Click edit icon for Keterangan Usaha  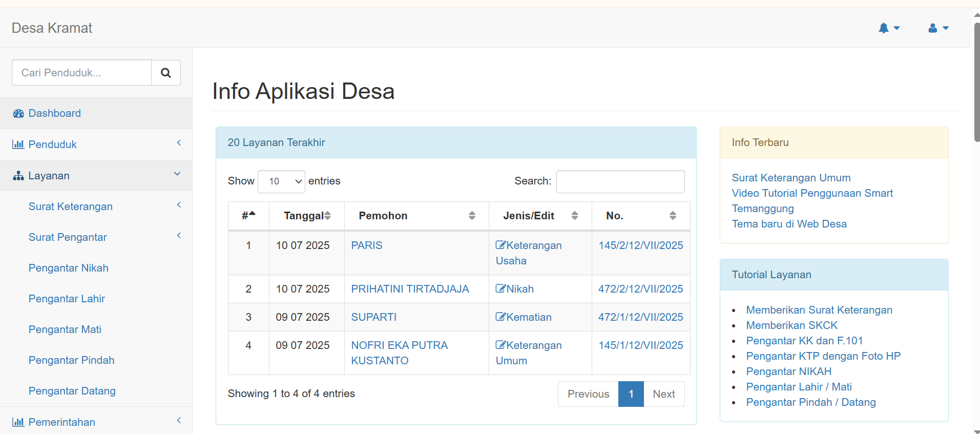pyautogui.click(x=501, y=245)
